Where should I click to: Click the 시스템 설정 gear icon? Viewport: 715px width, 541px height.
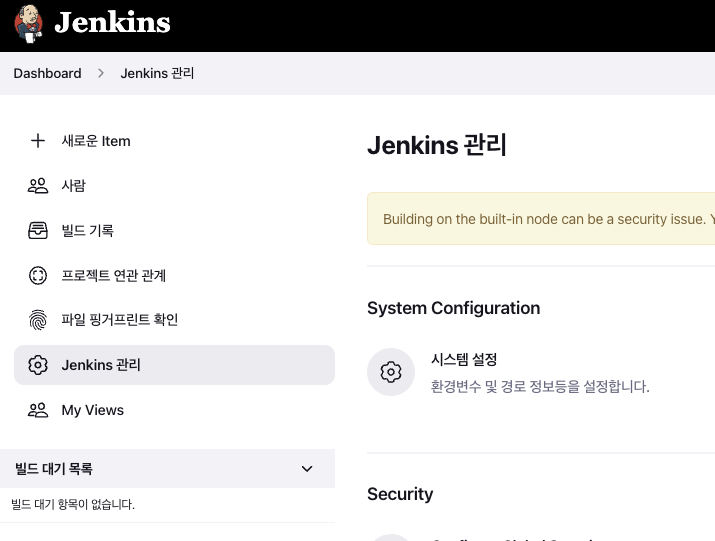pos(391,372)
